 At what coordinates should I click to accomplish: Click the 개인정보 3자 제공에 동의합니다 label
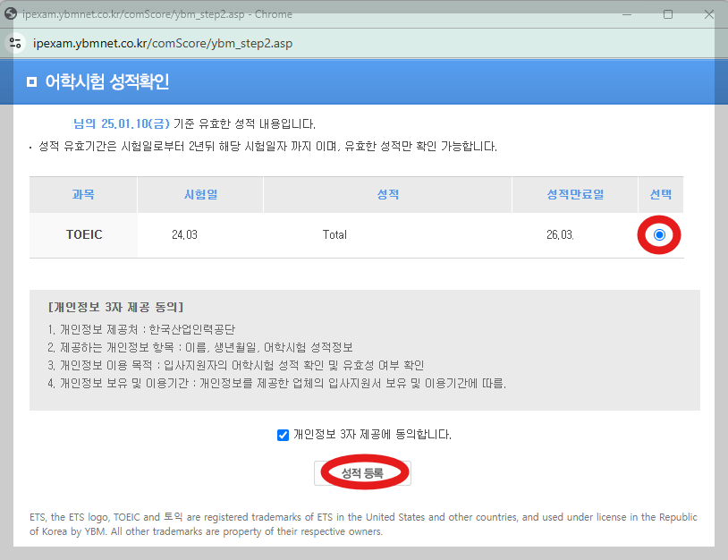372,435
